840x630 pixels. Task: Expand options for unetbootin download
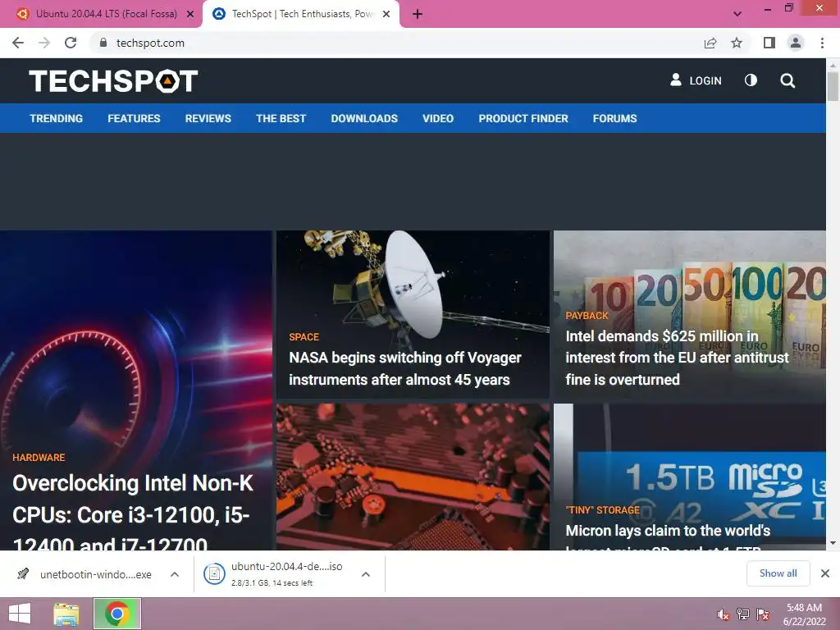[175, 574]
